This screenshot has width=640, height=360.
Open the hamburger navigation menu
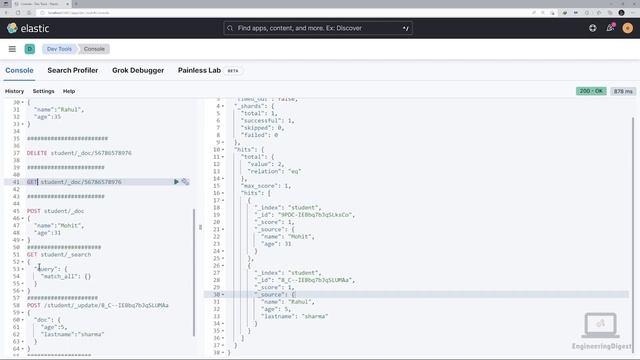12,49
